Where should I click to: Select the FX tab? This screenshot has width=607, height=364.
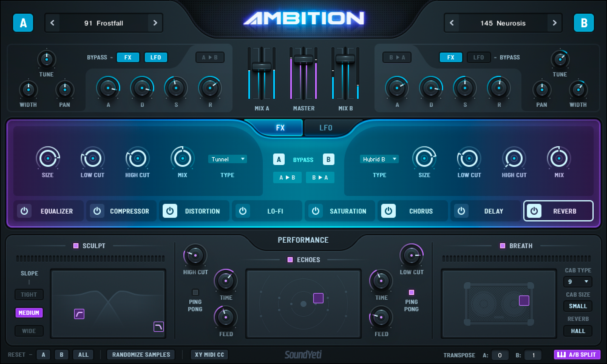(x=280, y=128)
